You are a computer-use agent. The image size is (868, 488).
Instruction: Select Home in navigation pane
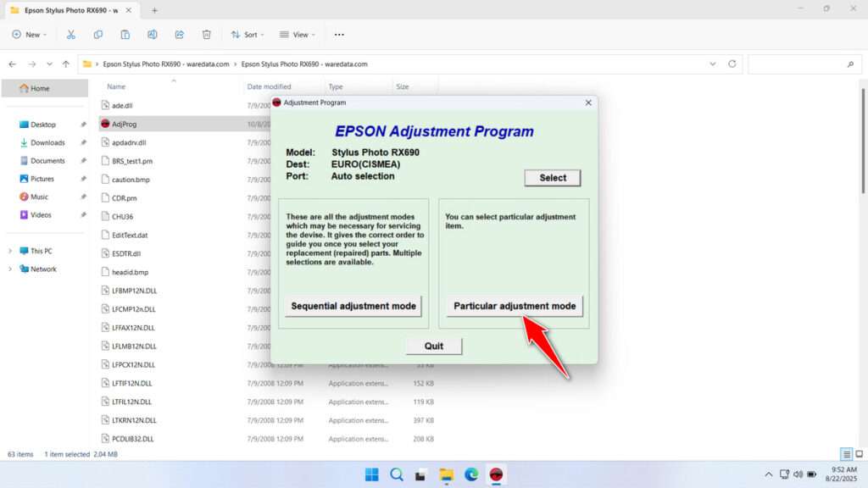click(x=45, y=88)
